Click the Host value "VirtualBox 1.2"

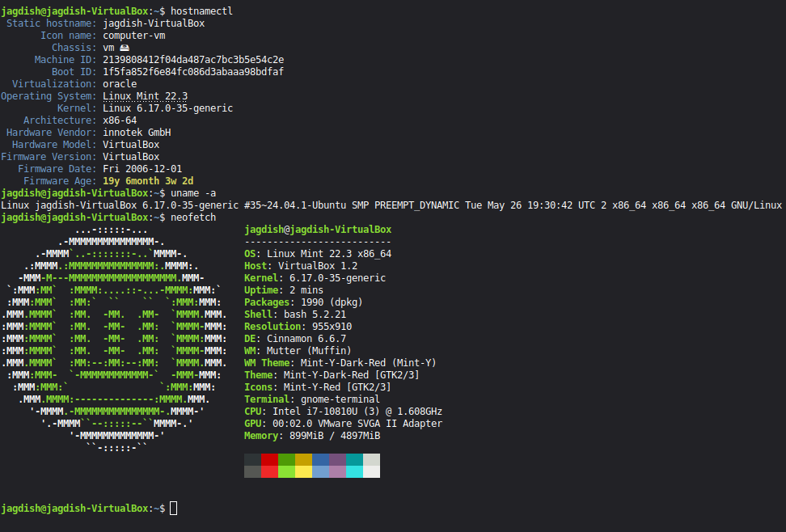[x=318, y=266]
